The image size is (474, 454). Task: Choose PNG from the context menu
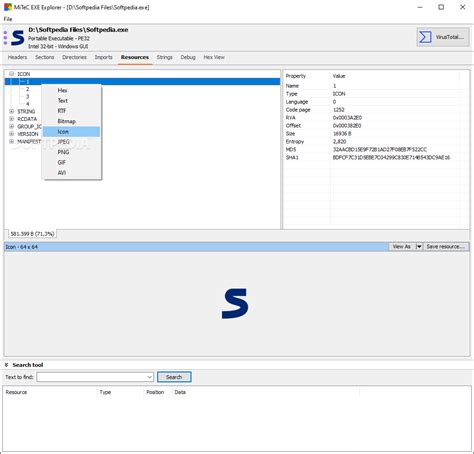point(71,152)
